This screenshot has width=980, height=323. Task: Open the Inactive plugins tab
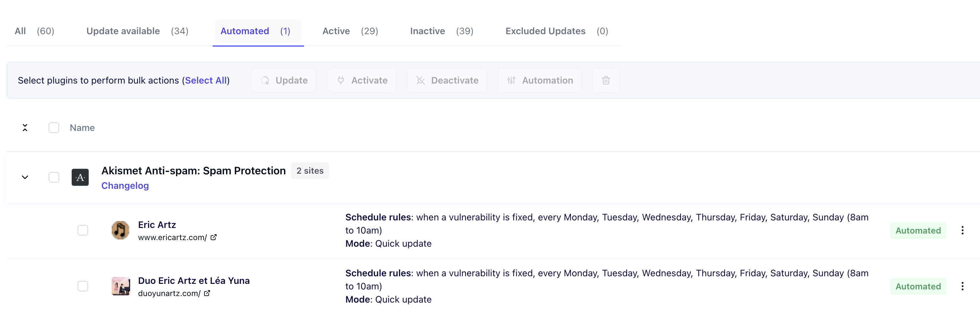coord(442,31)
